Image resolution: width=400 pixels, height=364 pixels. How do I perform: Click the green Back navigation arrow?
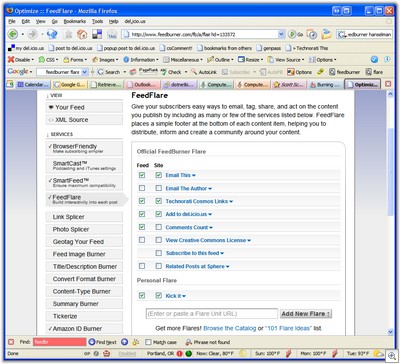pos(13,34)
